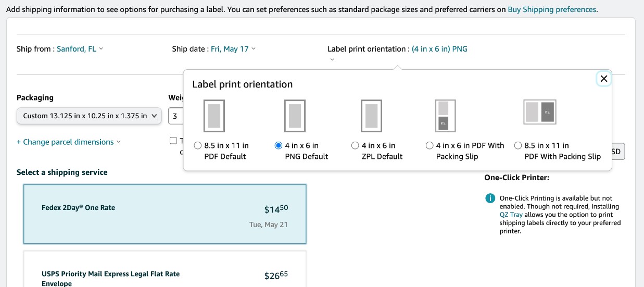Click the 4 x 6 packing slip icon
The height and width of the screenshot is (287, 644).
445,116
